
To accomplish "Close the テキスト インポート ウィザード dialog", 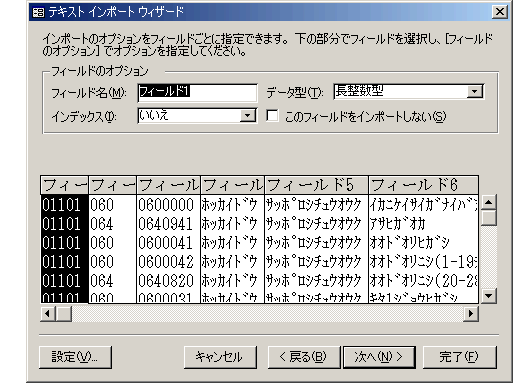I will [x=499, y=12].
